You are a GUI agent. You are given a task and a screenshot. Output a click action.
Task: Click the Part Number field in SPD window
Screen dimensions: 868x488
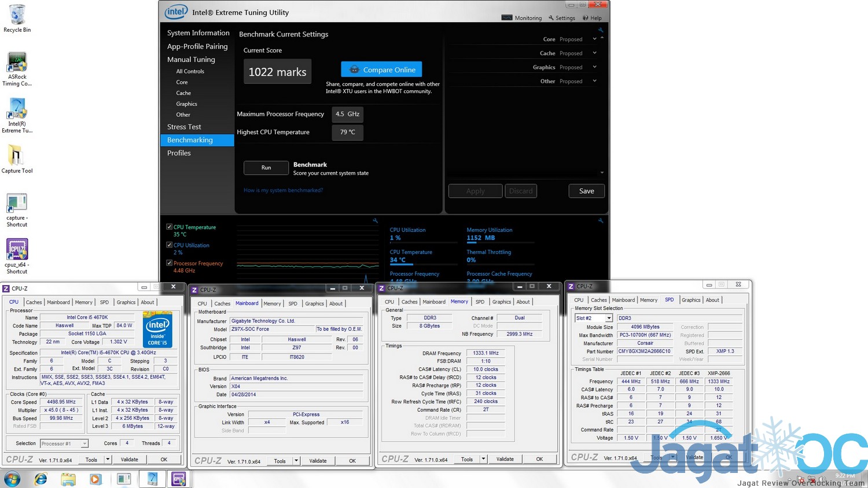(x=644, y=352)
